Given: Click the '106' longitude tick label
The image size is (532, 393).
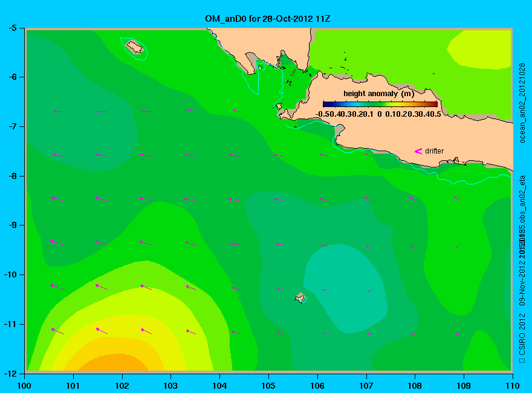Looking at the screenshot, I should click(317, 386).
